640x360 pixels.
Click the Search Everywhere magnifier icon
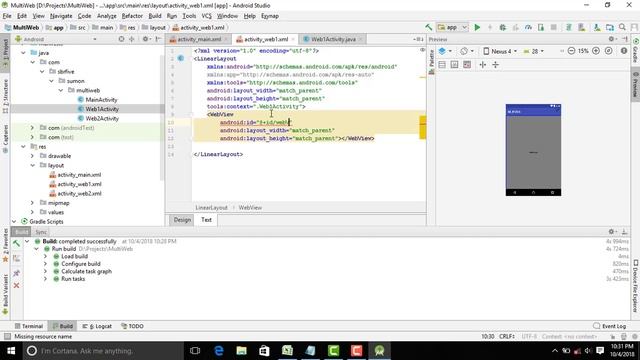tap(622, 27)
